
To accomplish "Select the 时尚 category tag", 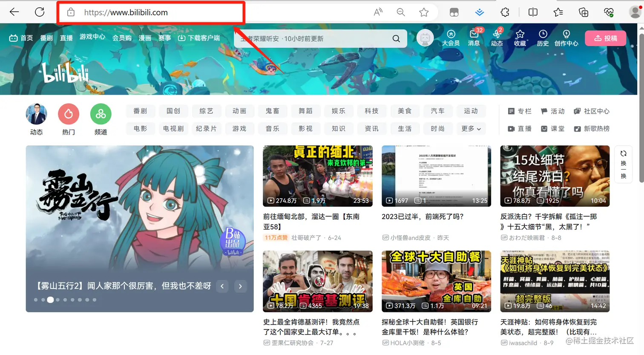I will [x=438, y=128].
